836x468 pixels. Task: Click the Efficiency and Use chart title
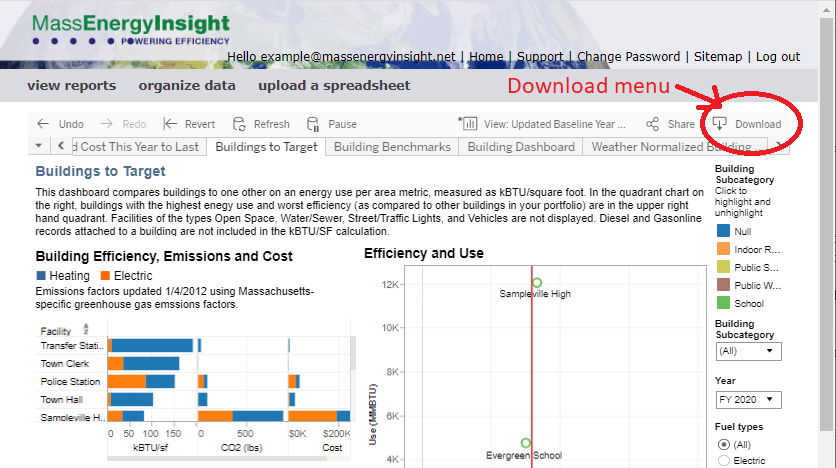424,253
